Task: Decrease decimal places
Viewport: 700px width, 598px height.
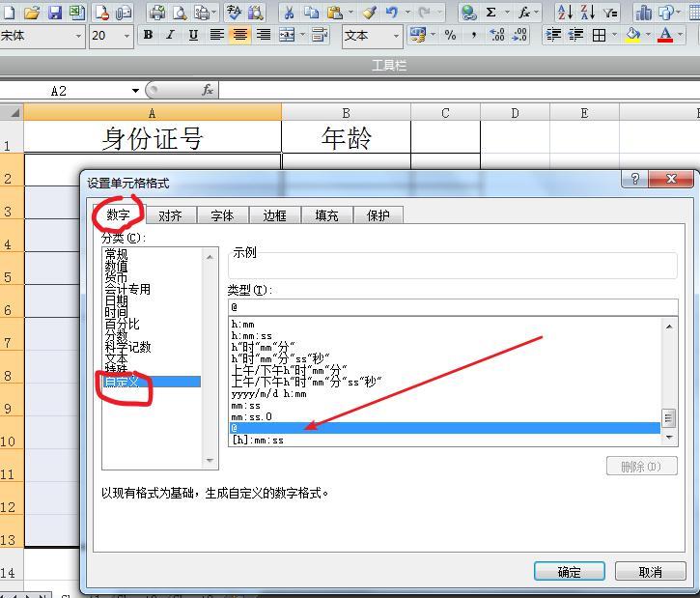Action: [x=519, y=35]
